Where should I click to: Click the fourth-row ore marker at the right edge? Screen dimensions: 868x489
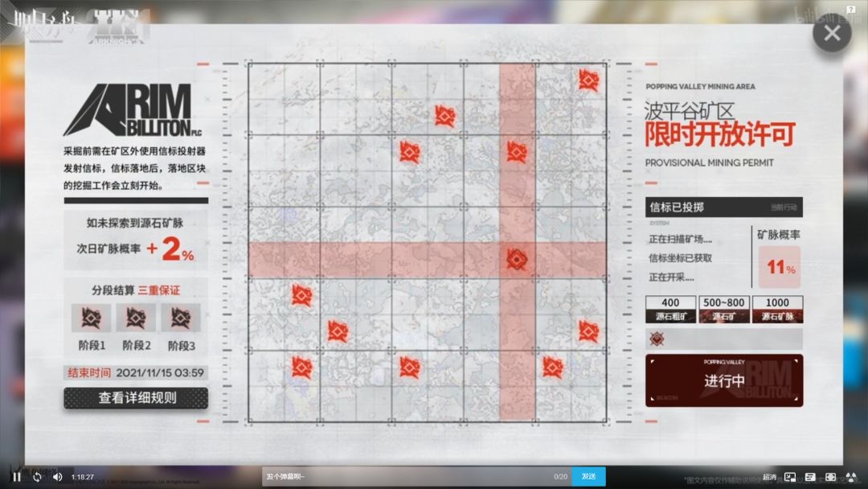click(x=588, y=331)
